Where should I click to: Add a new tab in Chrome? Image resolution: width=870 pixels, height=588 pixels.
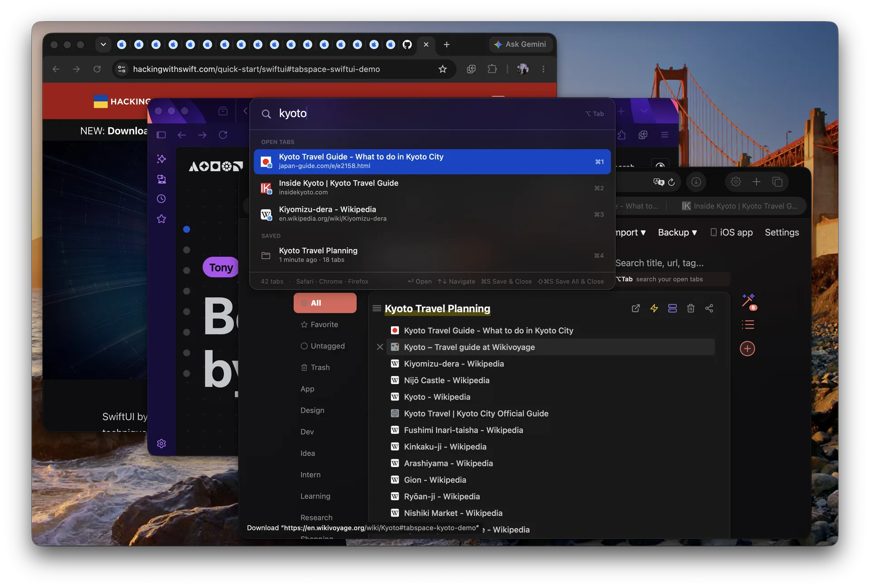pyautogui.click(x=446, y=44)
